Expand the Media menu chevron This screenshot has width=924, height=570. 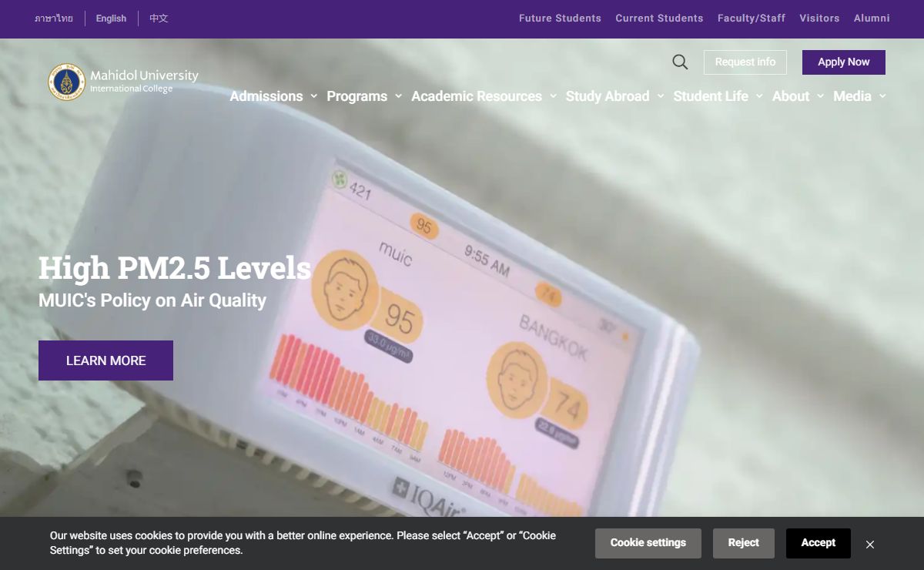pyautogui.click(x=882, y=96)
